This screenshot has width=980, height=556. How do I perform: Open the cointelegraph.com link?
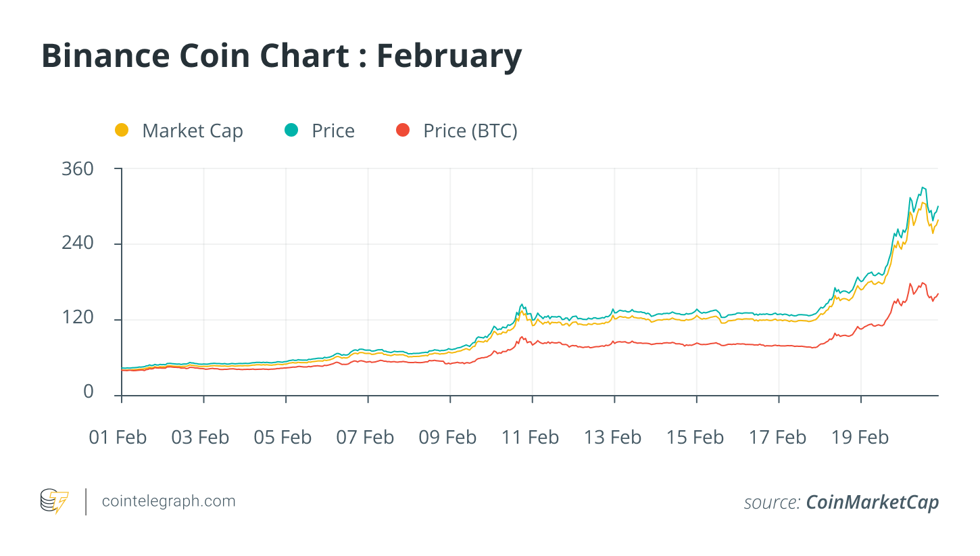168,501
